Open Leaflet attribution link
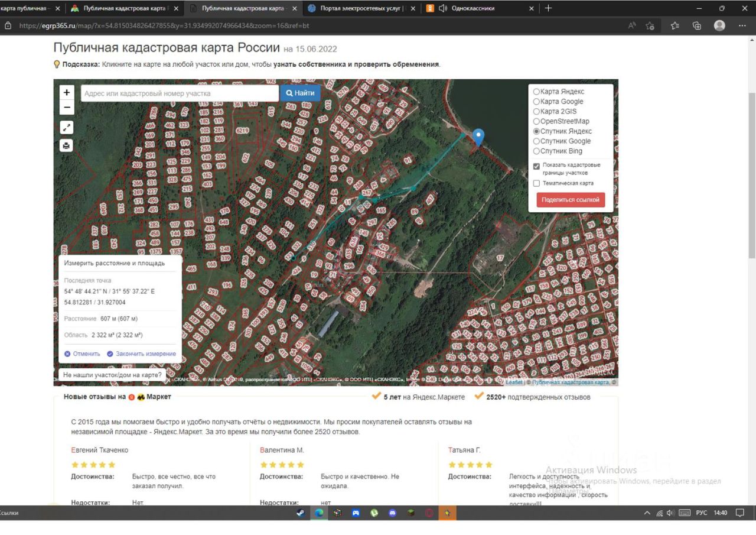The image size is (756, 535). (514, 382)
